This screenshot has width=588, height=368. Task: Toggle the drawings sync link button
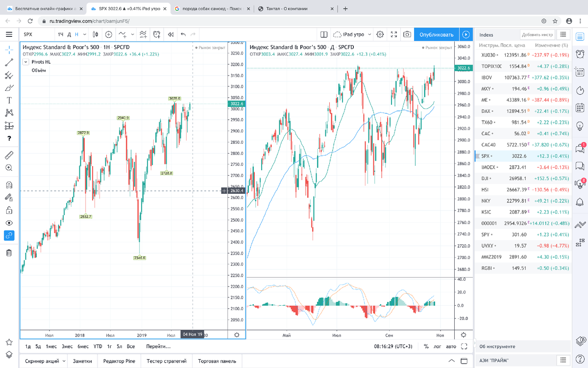(x=9, y=236)
